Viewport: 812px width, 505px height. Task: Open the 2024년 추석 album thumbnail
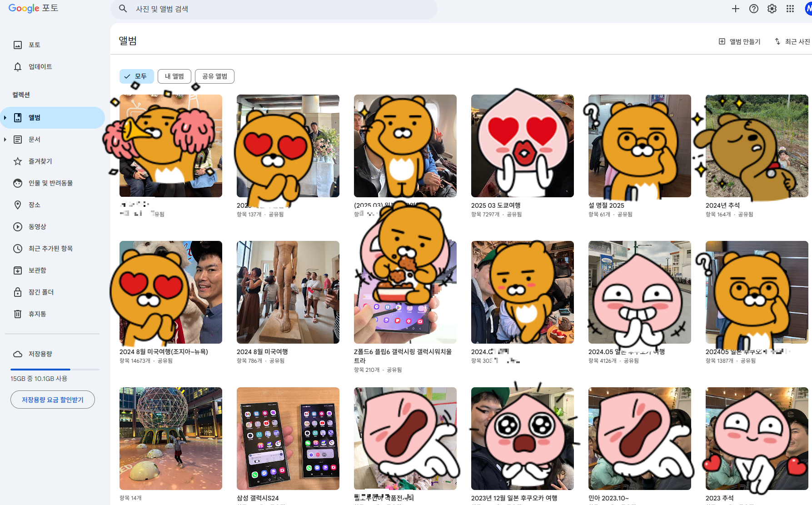tap(757, 146)
